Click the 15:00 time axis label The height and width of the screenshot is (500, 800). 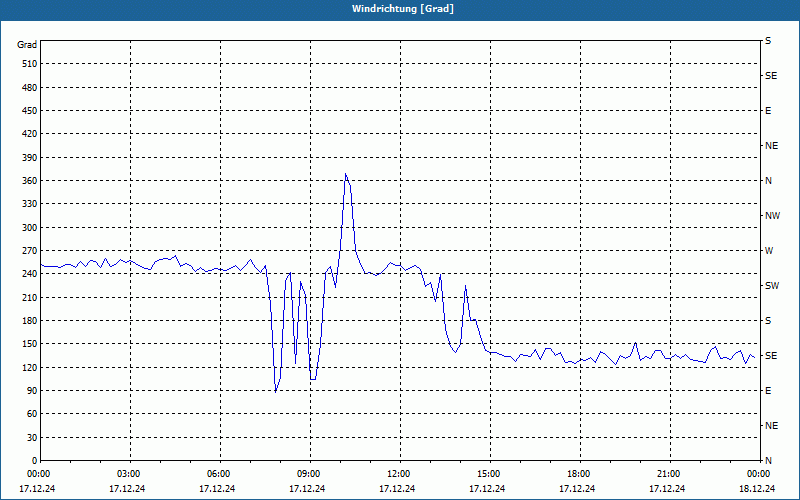[489, 474]
